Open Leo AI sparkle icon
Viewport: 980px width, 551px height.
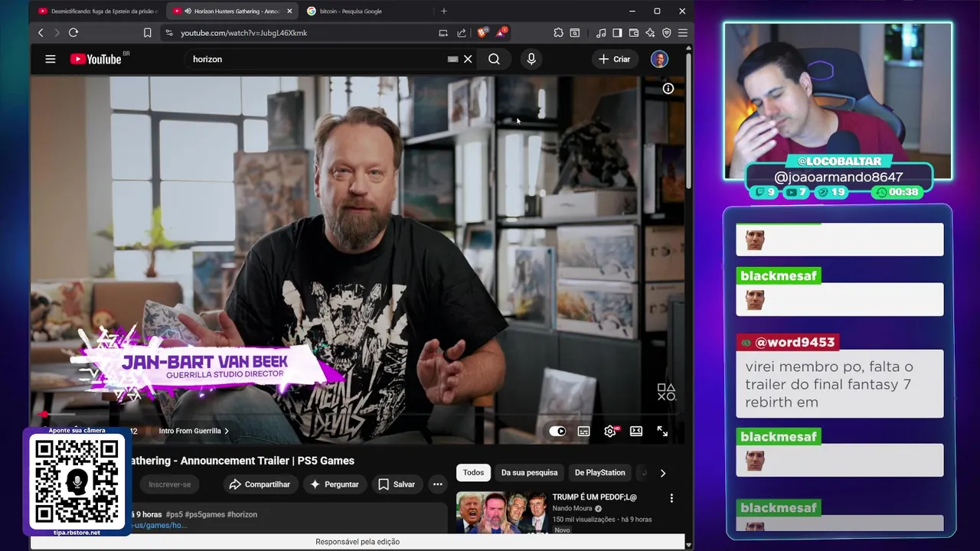[650, 33]
